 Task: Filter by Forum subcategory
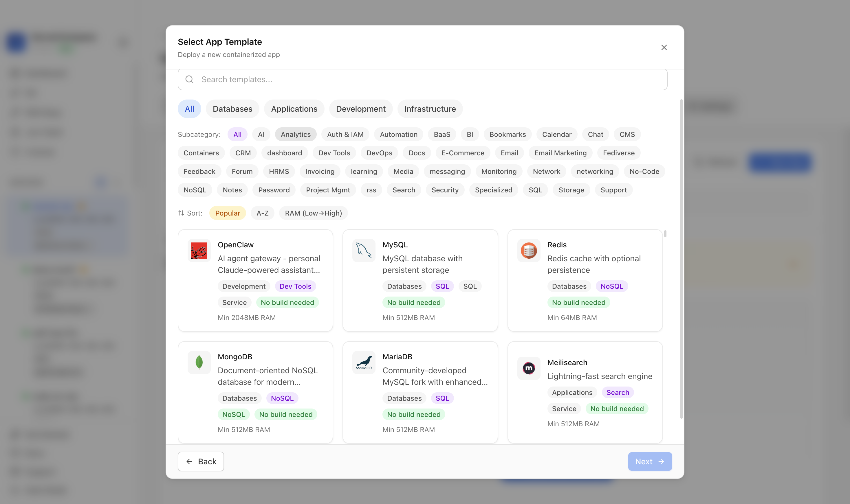[x=242, y=172]
